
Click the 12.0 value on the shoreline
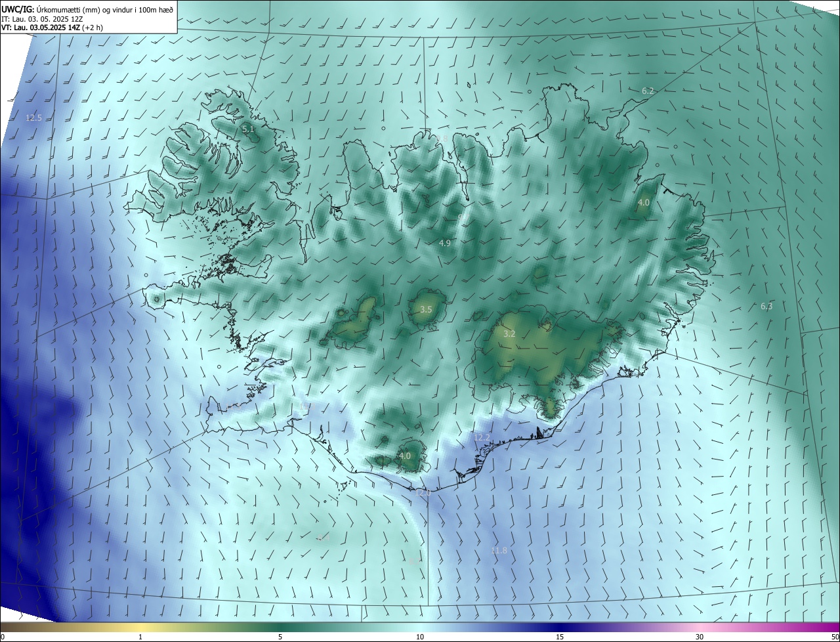pyautogui.click(x=423, y=492)
